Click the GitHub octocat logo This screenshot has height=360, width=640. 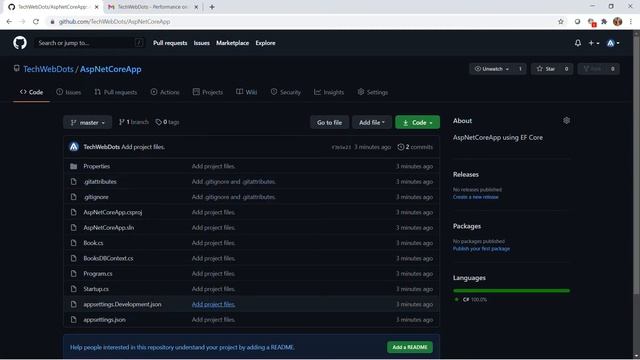[x=20, y=43]
